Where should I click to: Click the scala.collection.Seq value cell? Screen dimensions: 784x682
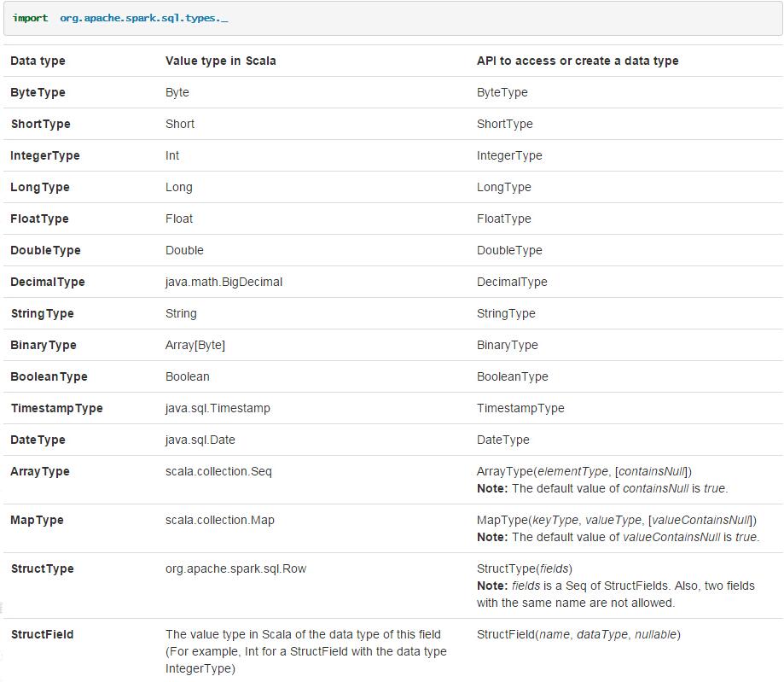click(218, 471)
